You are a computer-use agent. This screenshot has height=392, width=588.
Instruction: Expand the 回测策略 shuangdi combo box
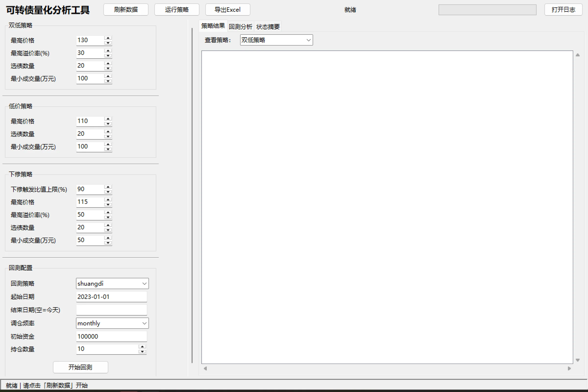coord(112,283)
